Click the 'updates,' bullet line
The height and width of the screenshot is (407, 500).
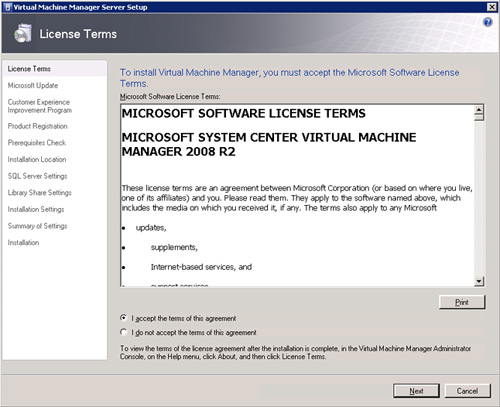point(151,228)
